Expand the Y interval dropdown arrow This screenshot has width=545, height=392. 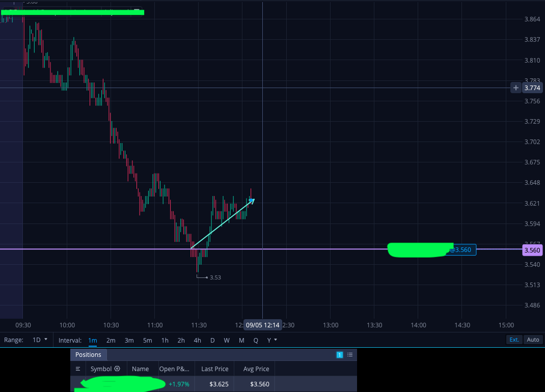(276, 340)
